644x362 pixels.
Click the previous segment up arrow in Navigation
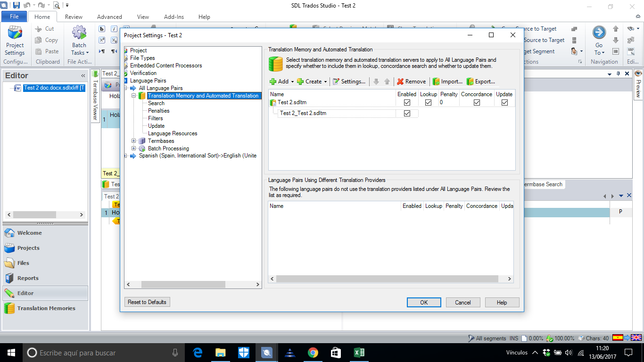pyautogui.click(x=616, y=29)
